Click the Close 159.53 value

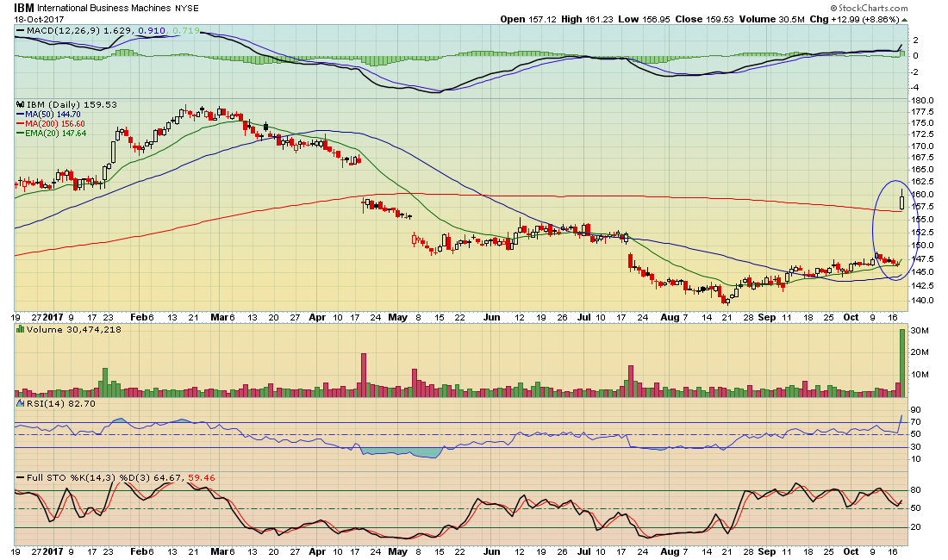coord(704,19)
